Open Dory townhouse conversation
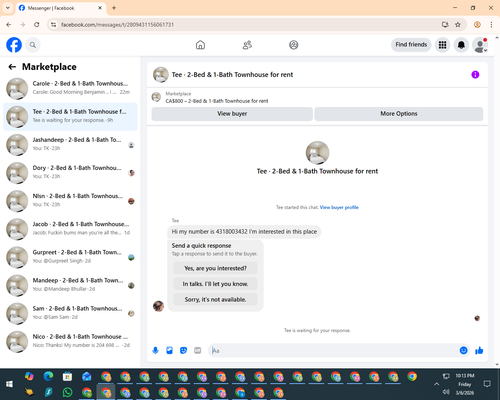500x400 pixels. point(70,173)
